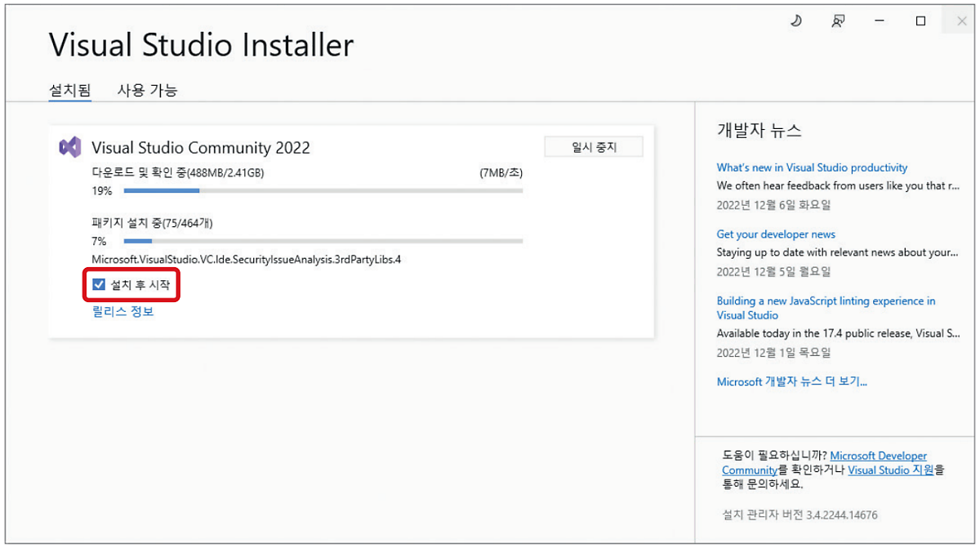Click 'Microsoft 개발자 뉴스 더 보기...' link
980x548 pixels.
click(x=794, y=381)
